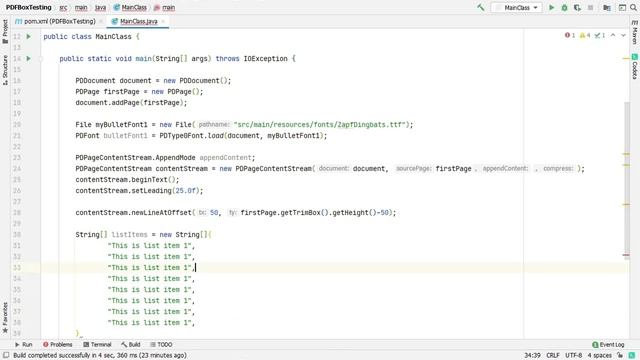Click on listItems variable name
640x360 pixels.
(x=129, y=234)
